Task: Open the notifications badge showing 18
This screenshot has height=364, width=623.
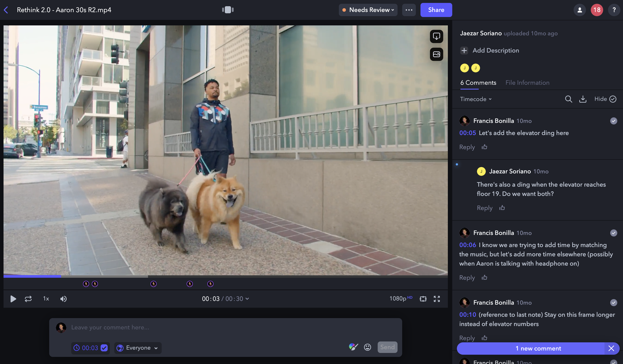Action: [597, 10]
